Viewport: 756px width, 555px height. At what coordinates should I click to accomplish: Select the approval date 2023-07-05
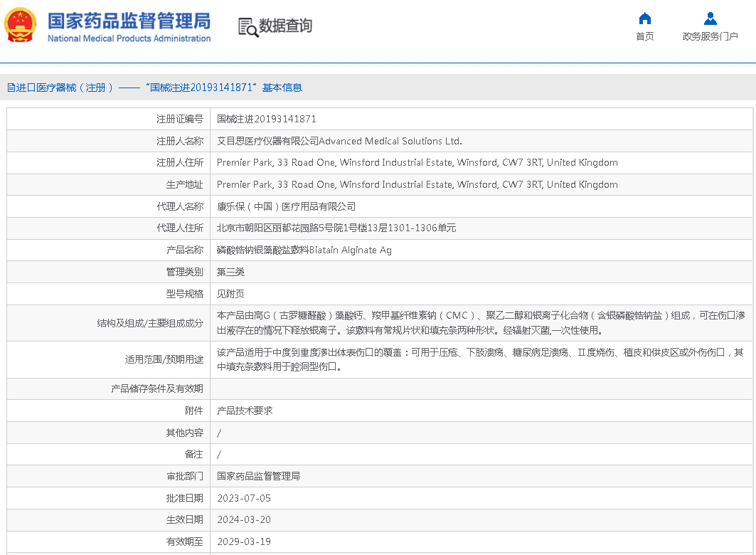(x=244, y=498)
